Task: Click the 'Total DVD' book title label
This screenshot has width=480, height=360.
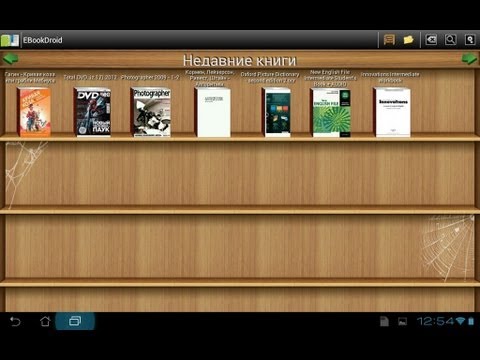Action: (90, 77)
